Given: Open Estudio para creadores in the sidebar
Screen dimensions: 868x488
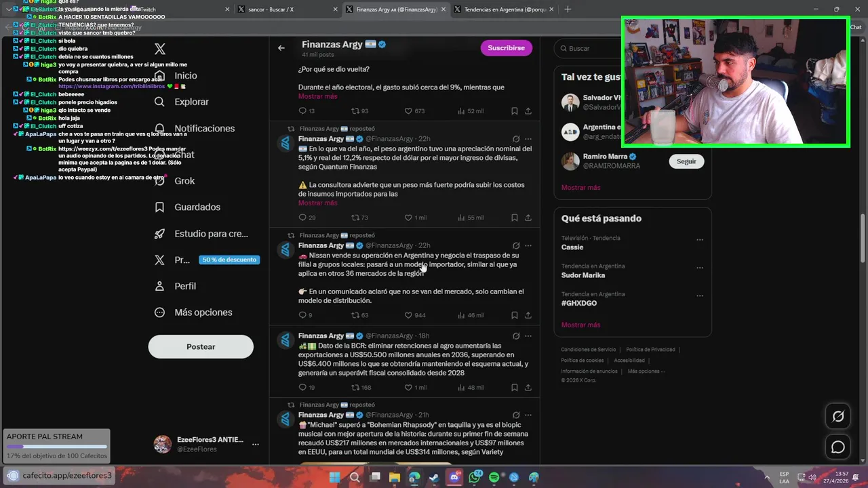Looking at the screenshot, I should [x=201, y=234].
